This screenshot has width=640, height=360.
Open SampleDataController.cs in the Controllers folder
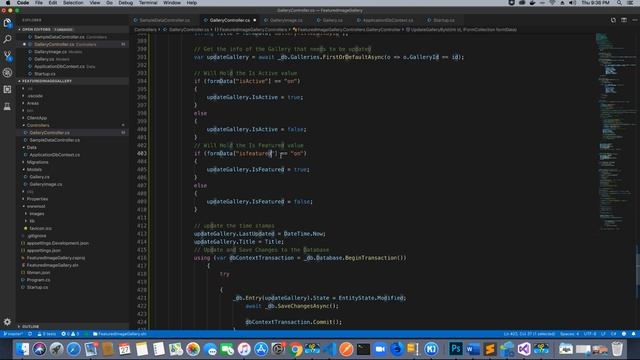coord(55,140)
